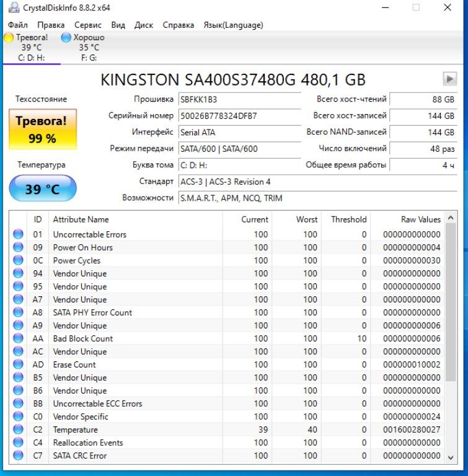The image size is (468, 476).
Task: Click status icon for Erase Count row
Action: coord(18,364)
